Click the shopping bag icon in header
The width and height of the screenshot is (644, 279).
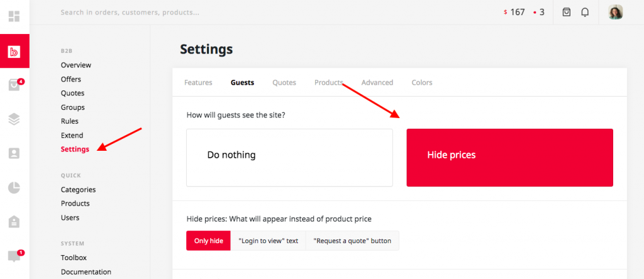pos(567,13)
